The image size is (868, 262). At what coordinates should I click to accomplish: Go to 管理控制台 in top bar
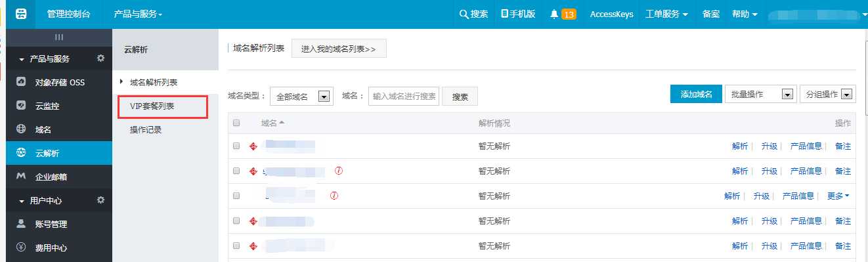[x=69, y=14]
